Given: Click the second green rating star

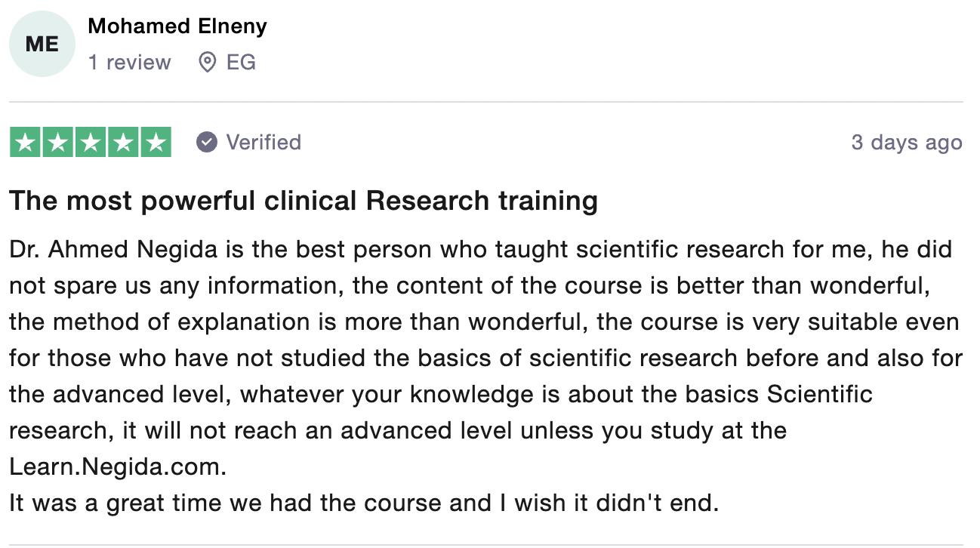Looking at the screenshot, I should coord(57,142).
